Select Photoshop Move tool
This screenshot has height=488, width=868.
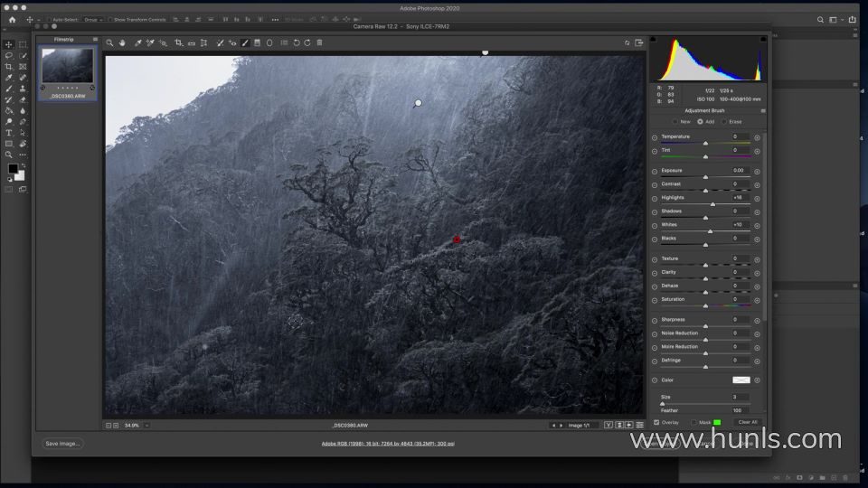click(9, 44)
